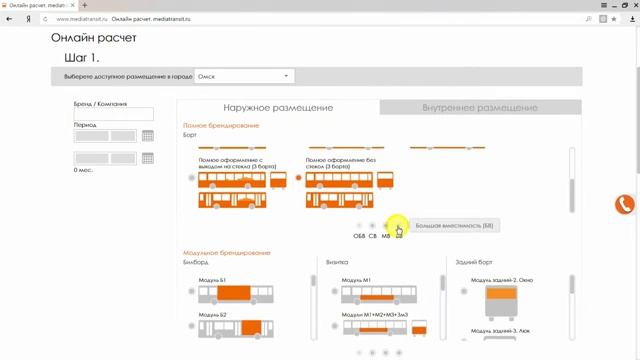This screenshot has height=360, width=640.
Task: Click the Большая вместимость tooltip label
Action: click(454, 225)
